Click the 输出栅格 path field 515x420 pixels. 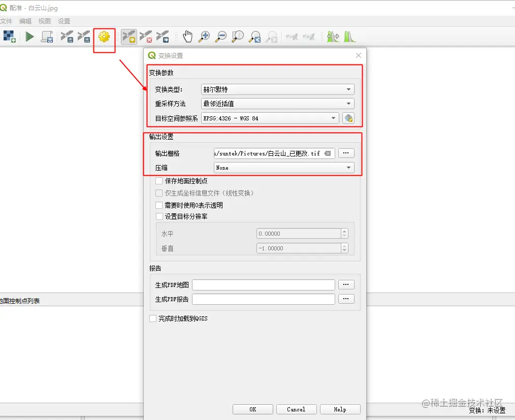click(x=274, y=153)
